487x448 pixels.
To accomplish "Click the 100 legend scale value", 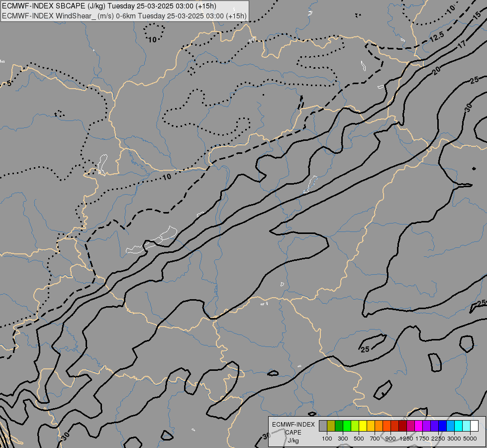I will tap(327, 439).
